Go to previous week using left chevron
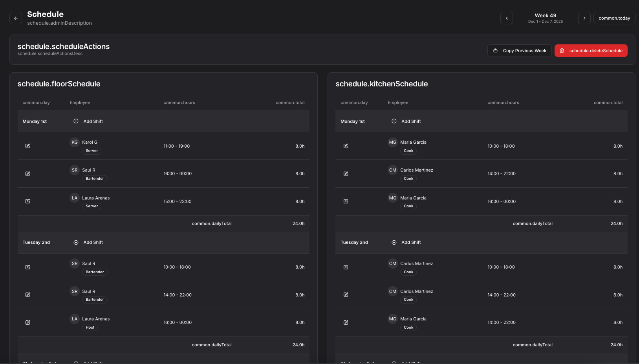 click(506, 18)
